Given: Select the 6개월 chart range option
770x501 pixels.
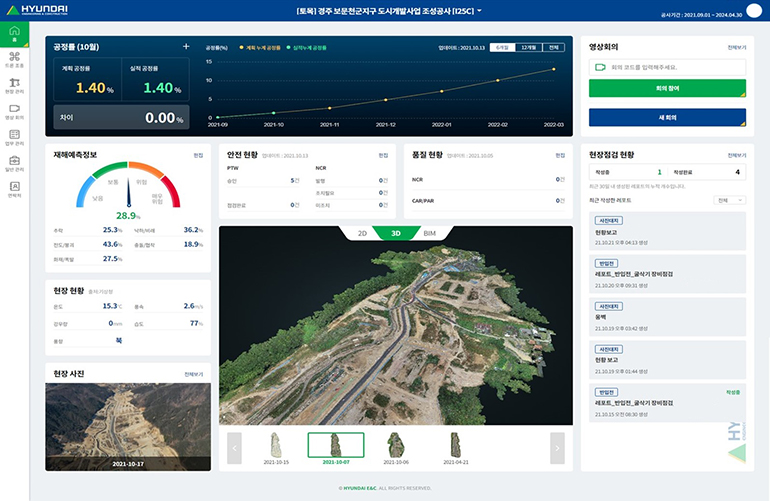Looking at the screenshot, I should (x=502, y=47).
